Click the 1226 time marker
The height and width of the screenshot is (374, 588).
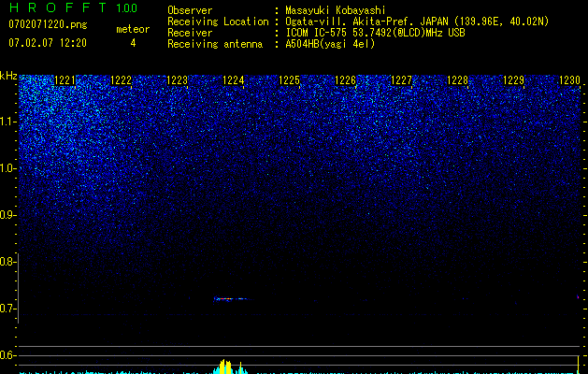(x=345, y=80)
